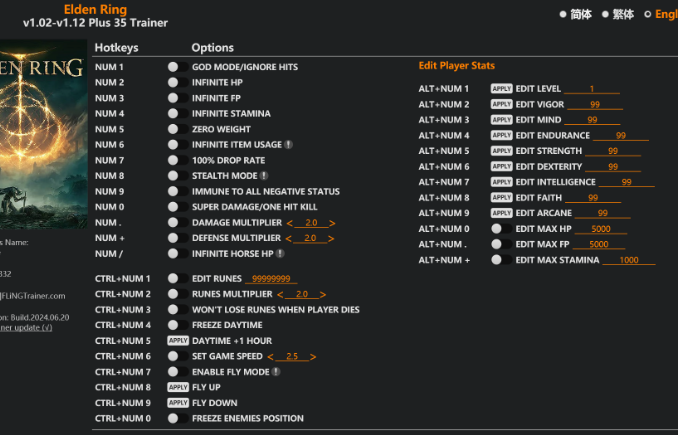Decrease Defense Multiplier with left arrow
The height and width of the screenshot is (435, 678).
point(288,239)
